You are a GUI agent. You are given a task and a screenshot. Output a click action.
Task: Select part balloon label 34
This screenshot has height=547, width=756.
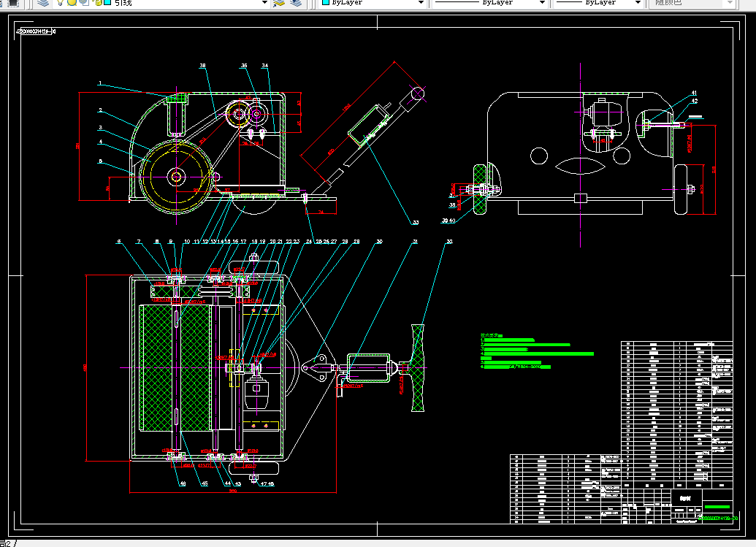[264, 66]
